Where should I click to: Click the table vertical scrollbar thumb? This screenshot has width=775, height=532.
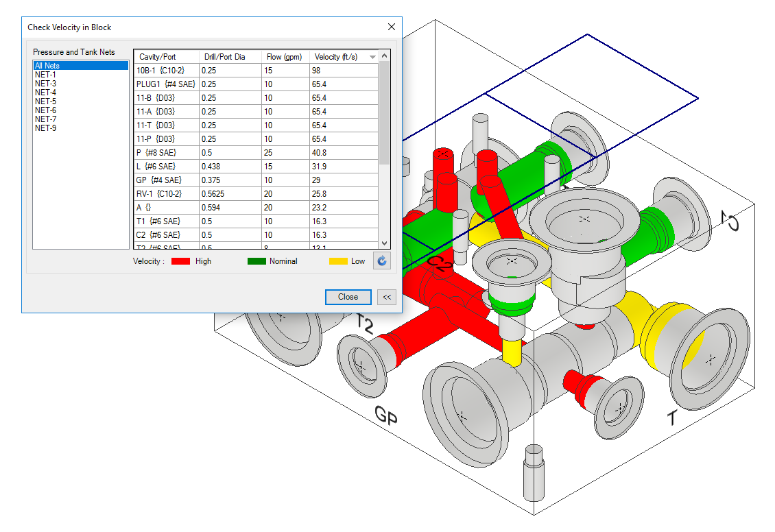tap(385, 112)
